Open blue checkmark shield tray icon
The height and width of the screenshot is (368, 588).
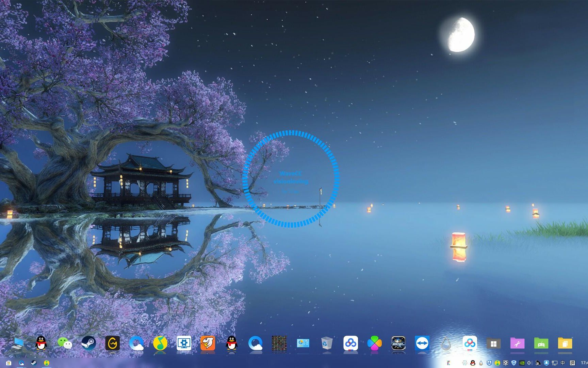point(514,363)
